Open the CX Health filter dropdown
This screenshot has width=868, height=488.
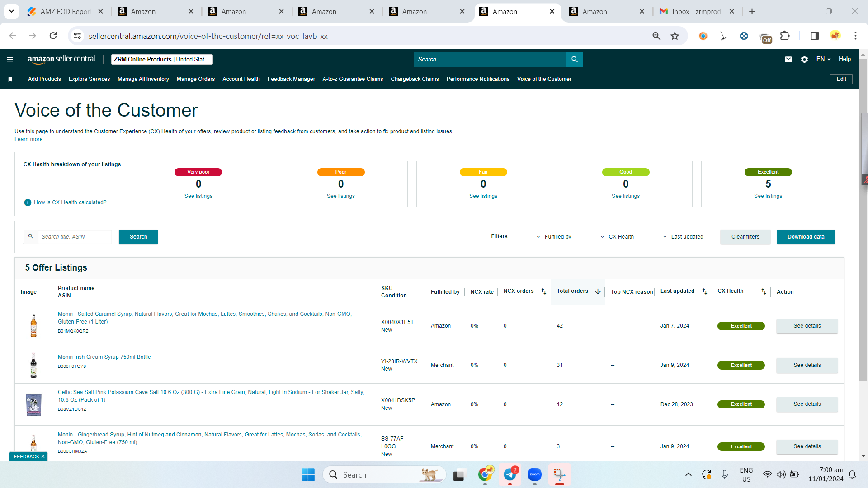pyautogui.click(x=617, y=237)
